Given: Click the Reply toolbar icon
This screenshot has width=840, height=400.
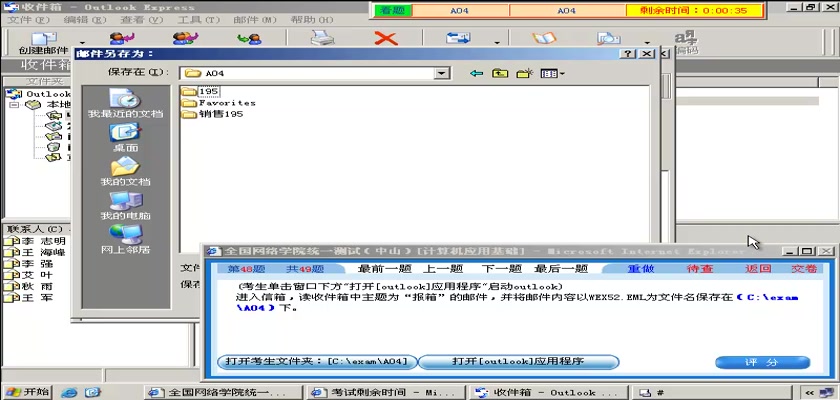Looking at the screenshot, I should (x=122, y=38).
